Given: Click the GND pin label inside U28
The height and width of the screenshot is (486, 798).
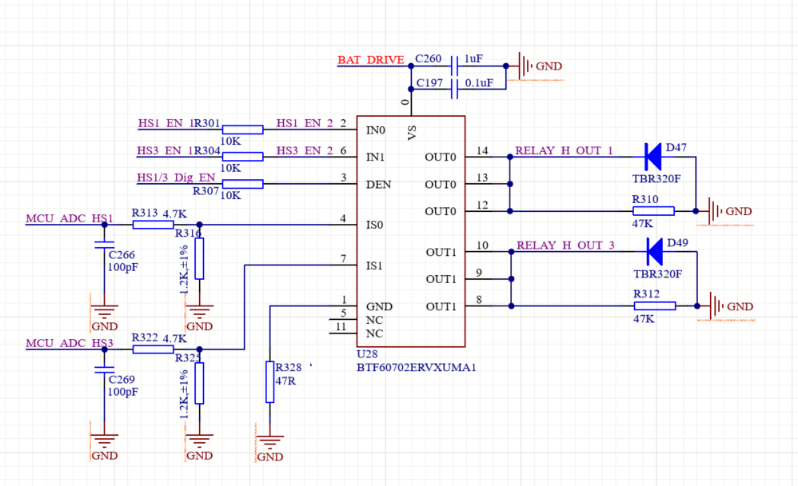Looking at the screenshot, I should (379, 306).
